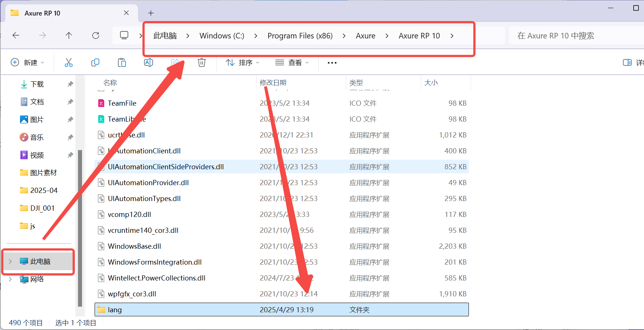Navigate to 此电脑 in address bar
Image resolution: width=644 pixels, height=330 pixels.
tap(165, 36)
